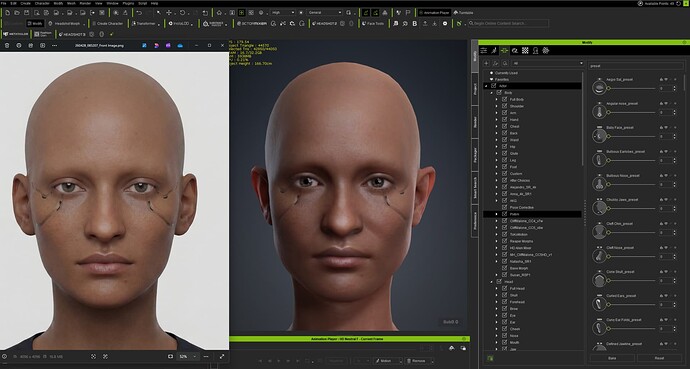Click the upload arrow icon in toolbar
Screen dimensions: 690x369
pyautogui.click(x=425, y=24)
